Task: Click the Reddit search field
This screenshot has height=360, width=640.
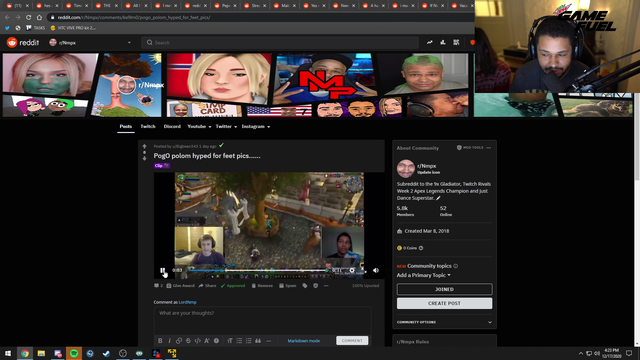Action: point(280,42)
